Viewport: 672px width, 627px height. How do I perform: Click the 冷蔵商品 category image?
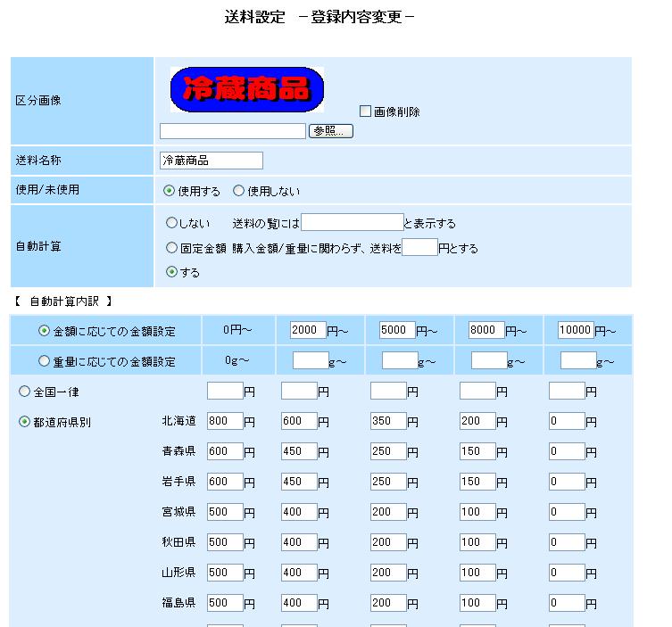tap(246, 90)
